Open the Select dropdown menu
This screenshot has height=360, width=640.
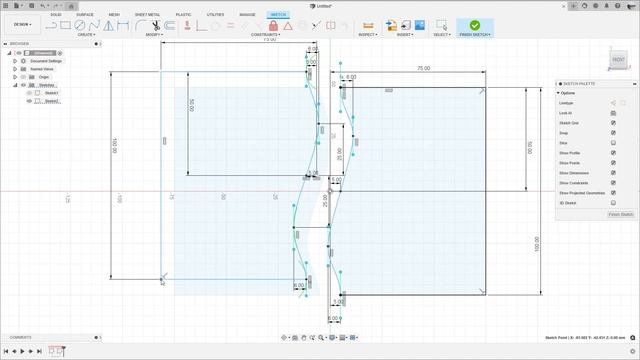(442, 35)
